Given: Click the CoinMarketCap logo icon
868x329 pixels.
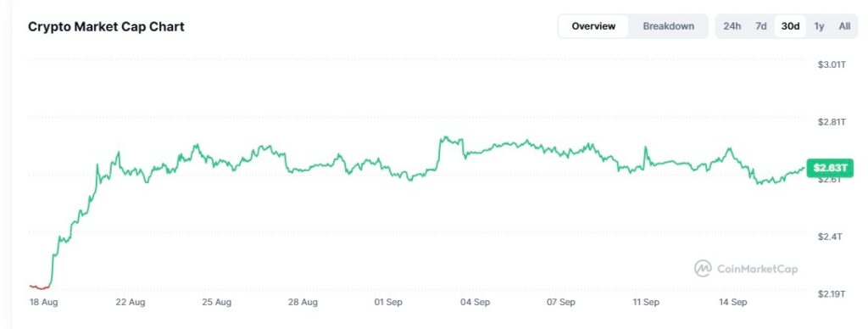Looking at the screenshot, I should pyautogui.click(x=703, y=269).
